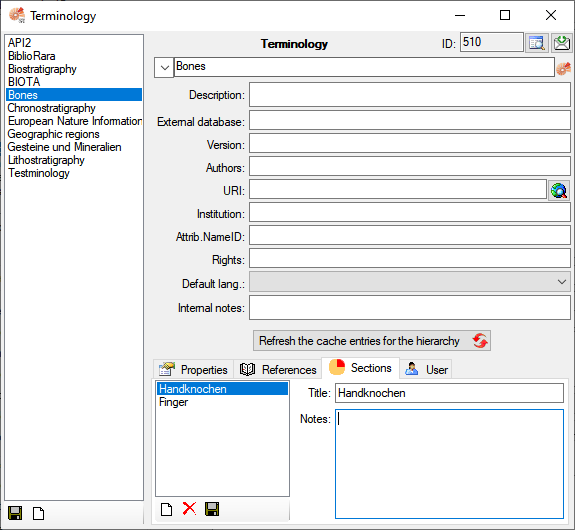Image resolution: width=575 pixels, height=530 pixels.
Task: Open the References tab
Action: tap(278, 369)
